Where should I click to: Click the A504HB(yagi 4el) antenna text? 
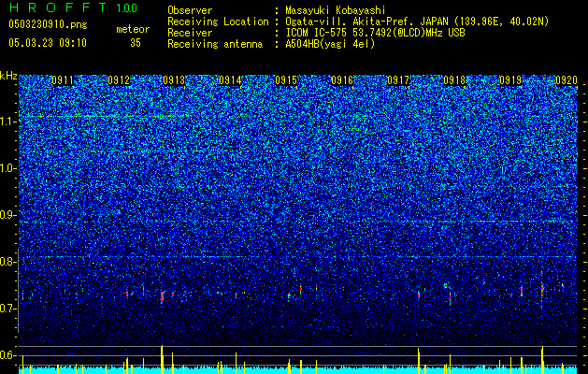[x=330, y=44]
